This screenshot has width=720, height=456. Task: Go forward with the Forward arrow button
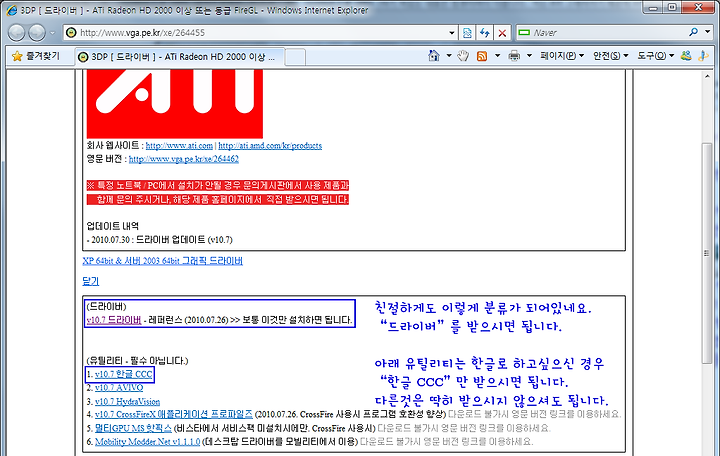37,33
